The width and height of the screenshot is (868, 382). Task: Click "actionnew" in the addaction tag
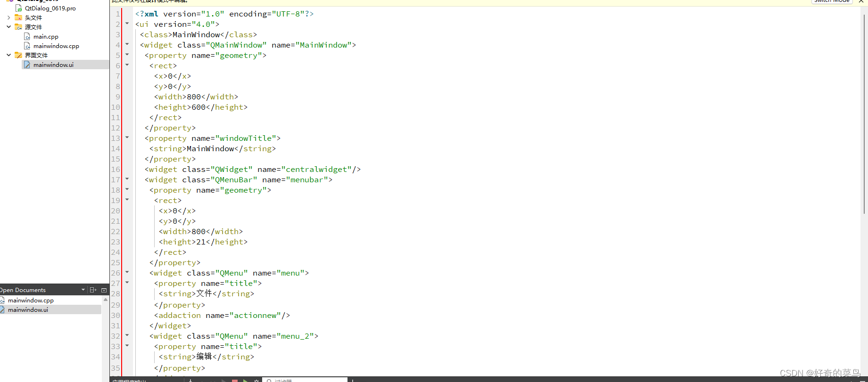[255, 315]
